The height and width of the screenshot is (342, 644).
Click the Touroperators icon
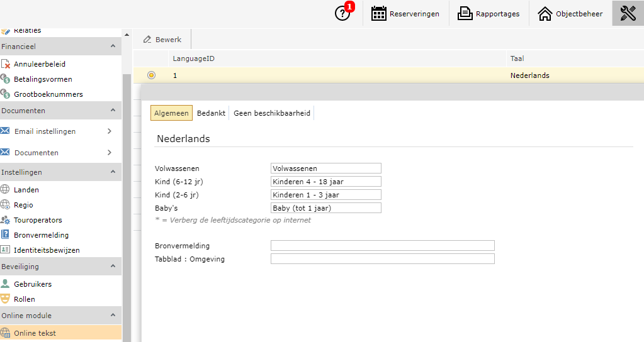5,220
